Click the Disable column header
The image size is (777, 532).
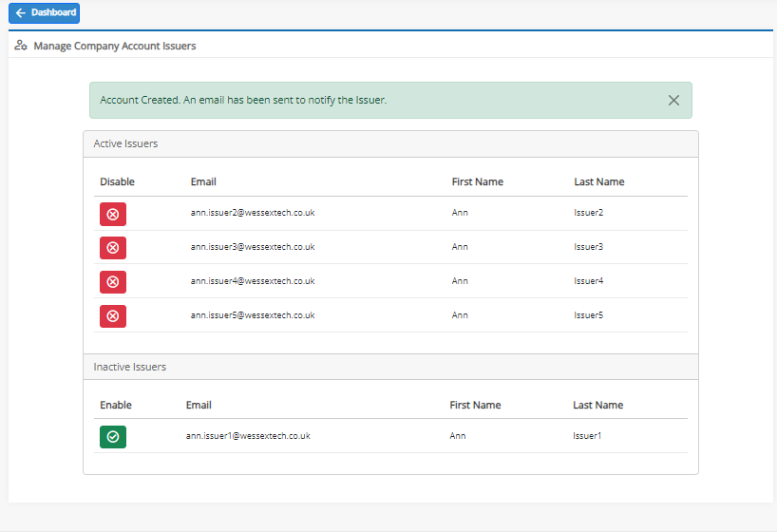[117, 182]
